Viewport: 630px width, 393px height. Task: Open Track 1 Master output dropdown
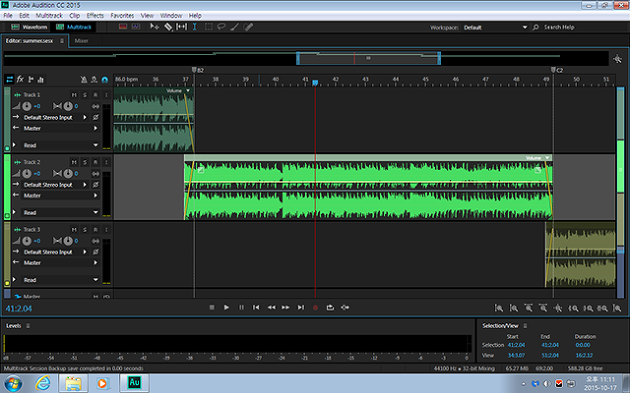[96, 128]
